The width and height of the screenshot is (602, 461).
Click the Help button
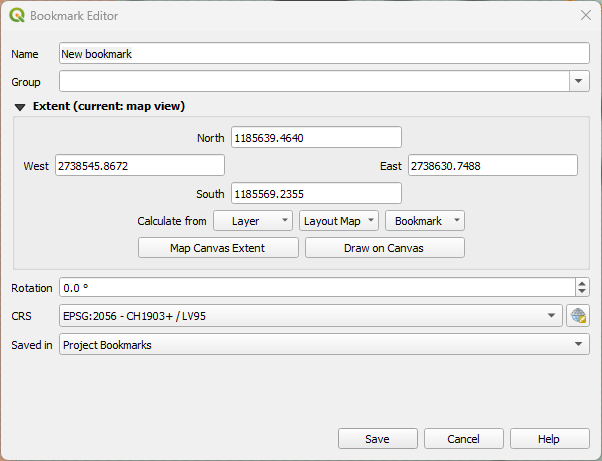coord(549,439)
